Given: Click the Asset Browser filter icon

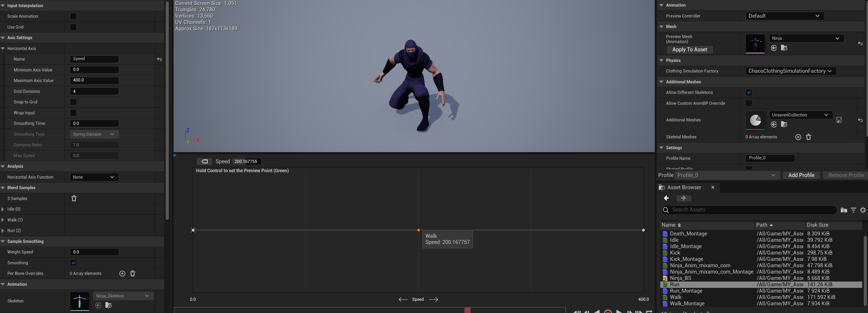Looking at the screenshot, I should (x=853, y=210).
